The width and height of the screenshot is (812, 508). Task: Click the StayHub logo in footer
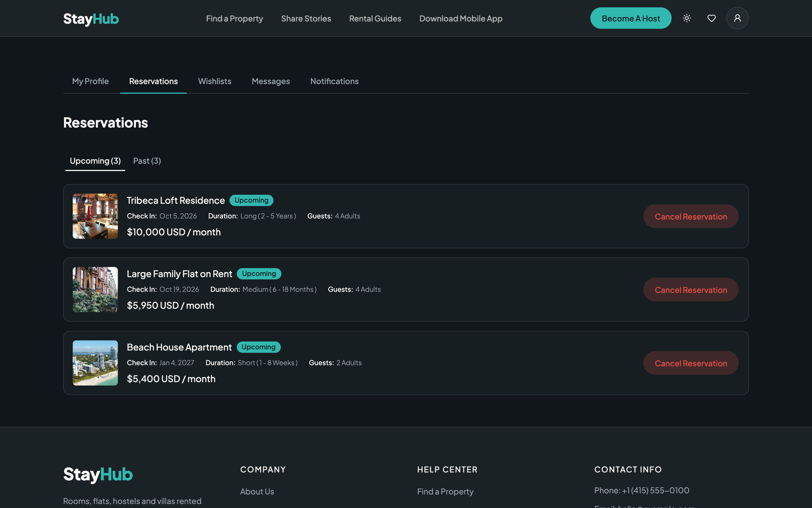click(98, 474)
